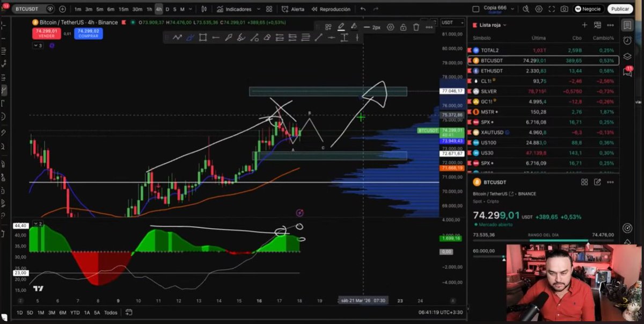Select the rectangle tool in favorites bar
This screenshot has height=324, width=644.
click(x=203, y=37)
